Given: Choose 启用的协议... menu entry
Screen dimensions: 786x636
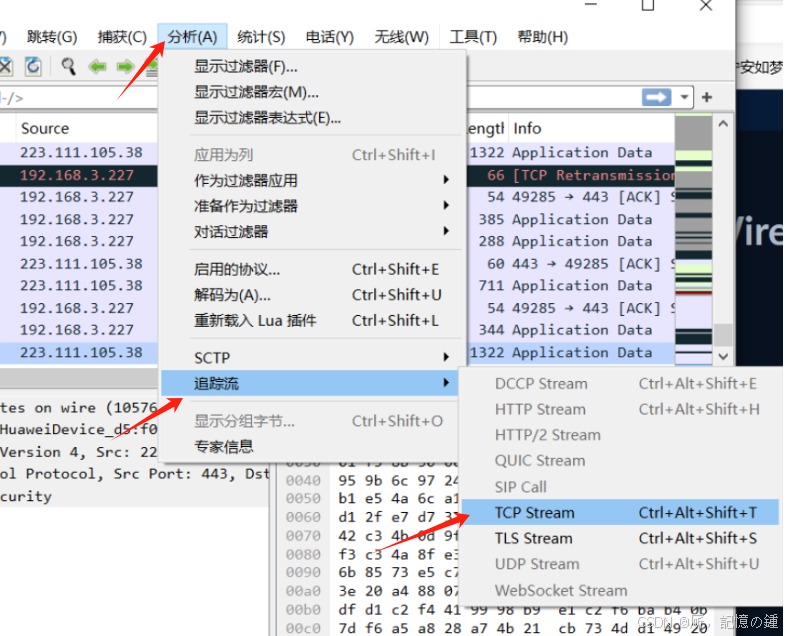Looking at the screenshot, I should [x=312, y=270].
